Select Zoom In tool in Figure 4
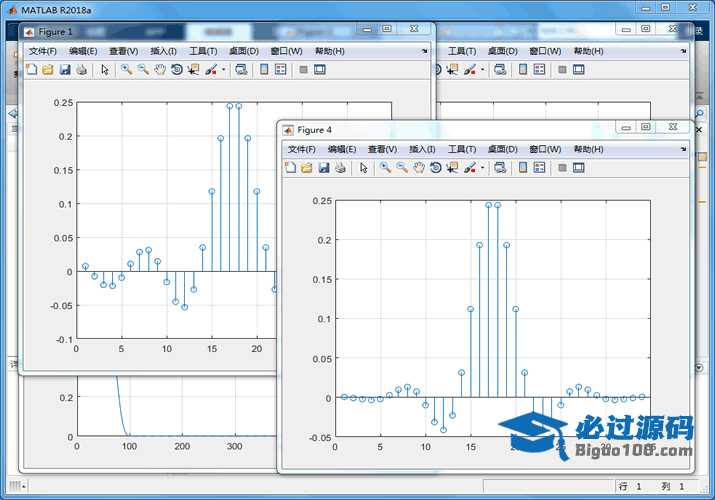The width and height of the screenshot is (715, 500). [x=385, y=167]
